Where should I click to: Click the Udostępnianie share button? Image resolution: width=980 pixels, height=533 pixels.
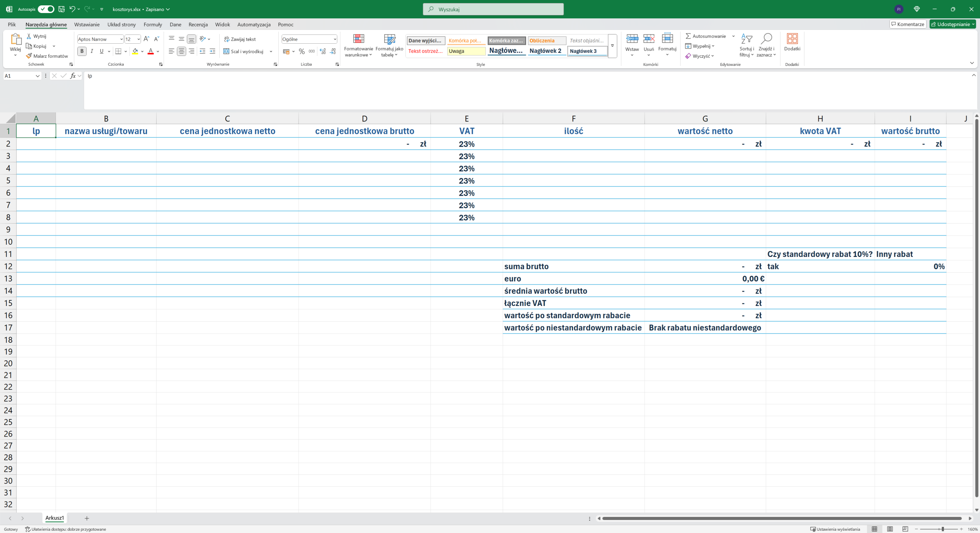click(952, 24)
